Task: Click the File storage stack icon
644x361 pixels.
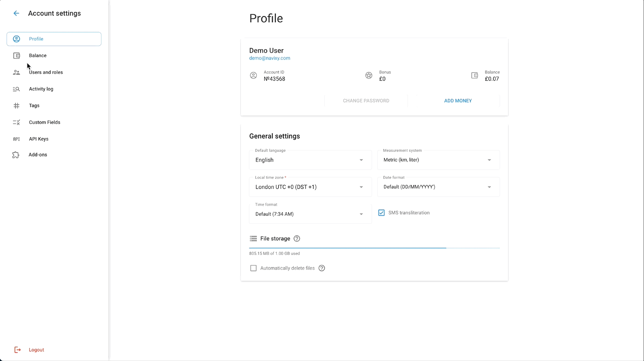Action: tap(253, 238)
